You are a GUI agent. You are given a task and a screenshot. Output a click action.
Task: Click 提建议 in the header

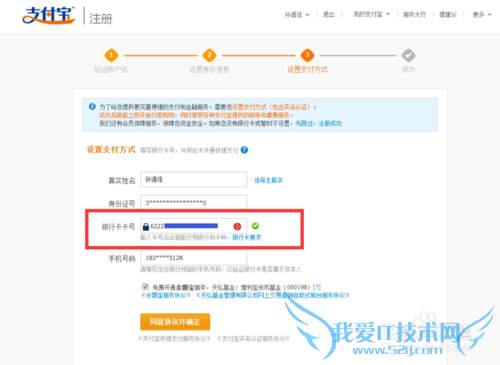tap(448, 15)
